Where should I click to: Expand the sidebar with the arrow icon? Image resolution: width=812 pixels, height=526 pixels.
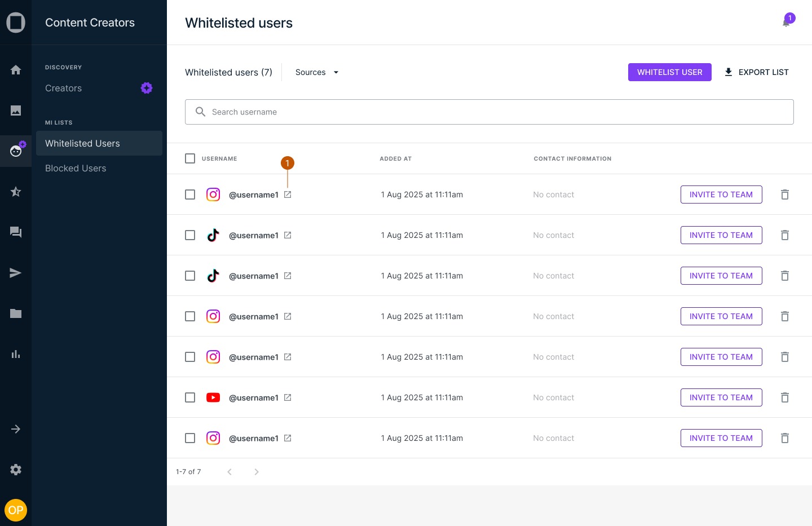click(16, 429)
